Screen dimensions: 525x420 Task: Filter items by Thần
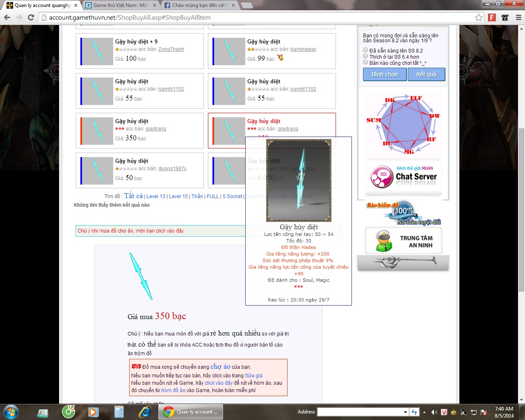point(197,196)
